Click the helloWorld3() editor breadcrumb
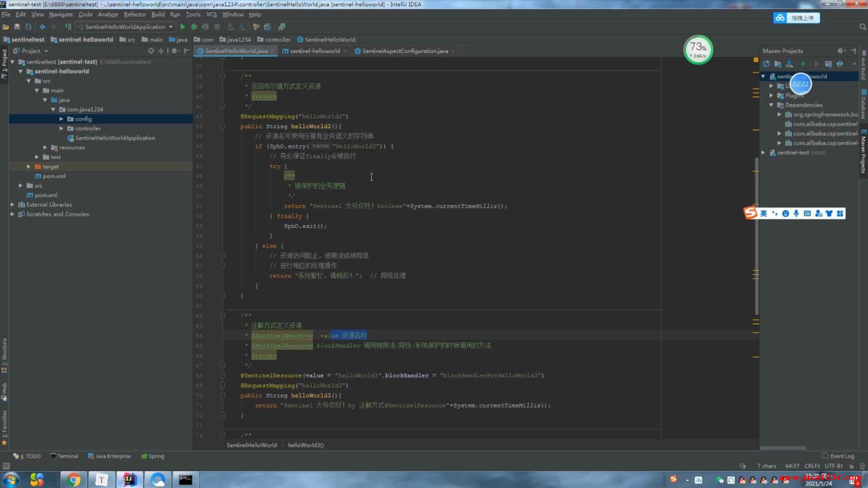Image resolution: width=868 pixels, height=488 pixels. (x=306, y=445)
